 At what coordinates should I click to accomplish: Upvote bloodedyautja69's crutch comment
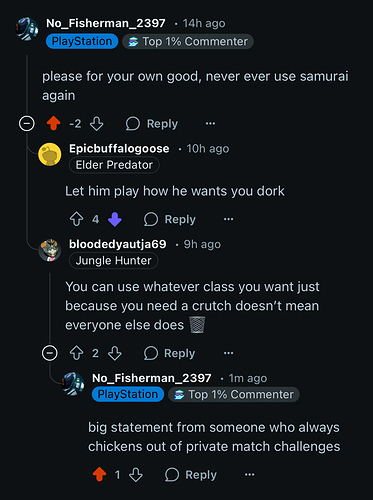click(76, 353)
